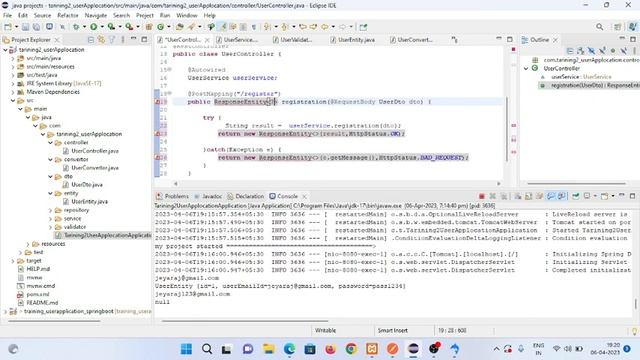Expand the src/main/java source folder
The image size is (640, 360).
pos(13,58)
